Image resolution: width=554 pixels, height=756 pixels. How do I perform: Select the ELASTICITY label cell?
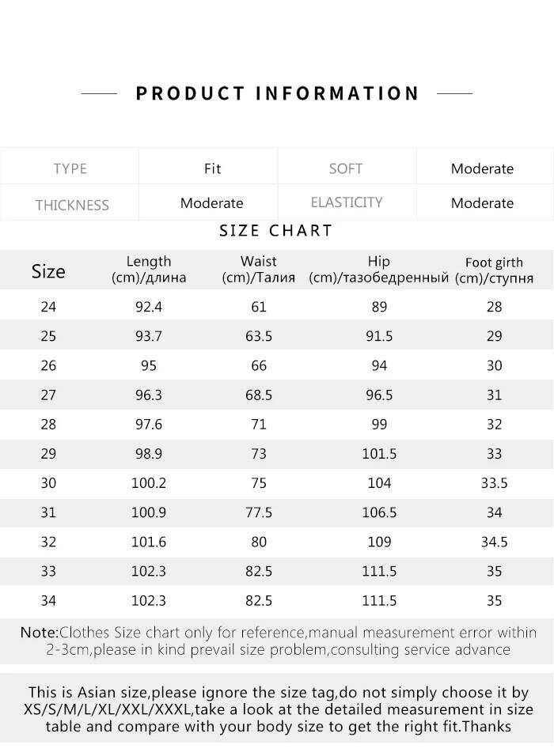347,202
